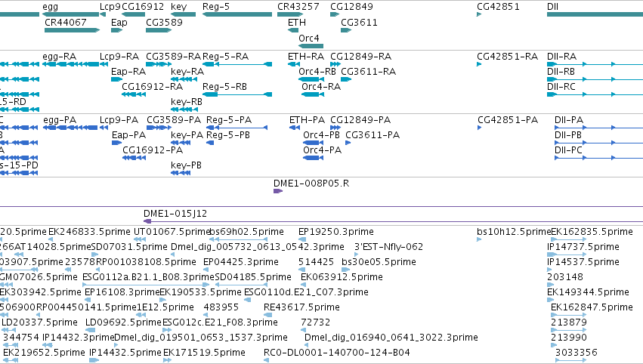The width and height of the screenshot is (643, 364).
Task: Click the RC0-DL0001-140700-124-B04 label
Action: coord(337,353)
